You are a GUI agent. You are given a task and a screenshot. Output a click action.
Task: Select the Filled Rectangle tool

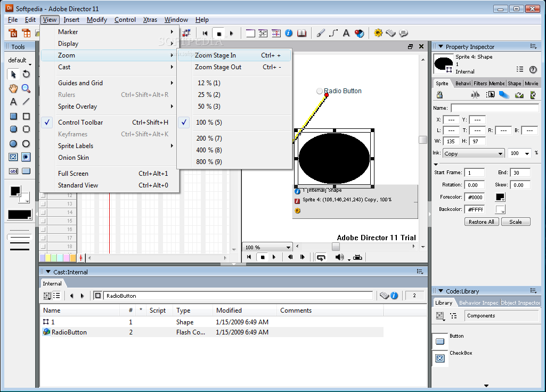click(13, 116)
